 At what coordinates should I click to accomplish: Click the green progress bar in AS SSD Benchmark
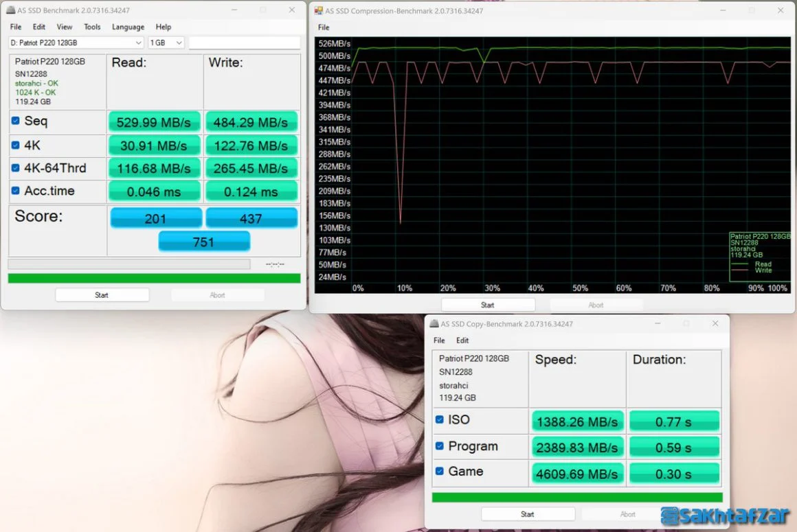[x=154, y=278]
